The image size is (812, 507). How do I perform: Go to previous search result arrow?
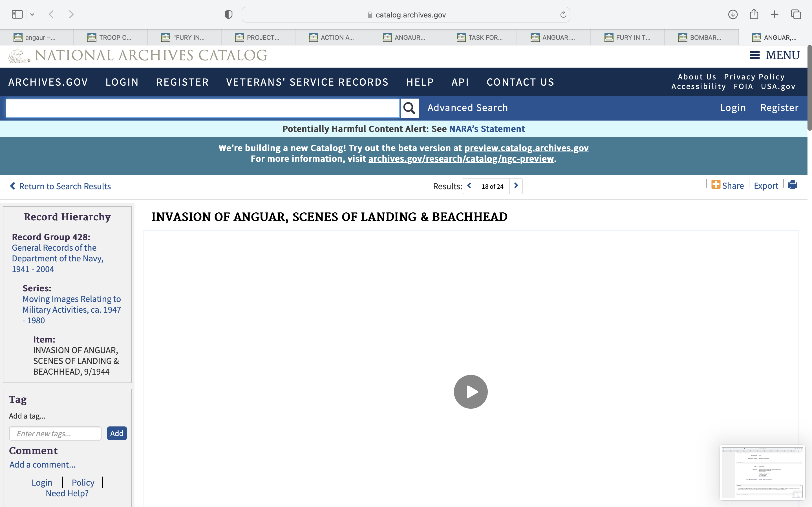[469, 186]
